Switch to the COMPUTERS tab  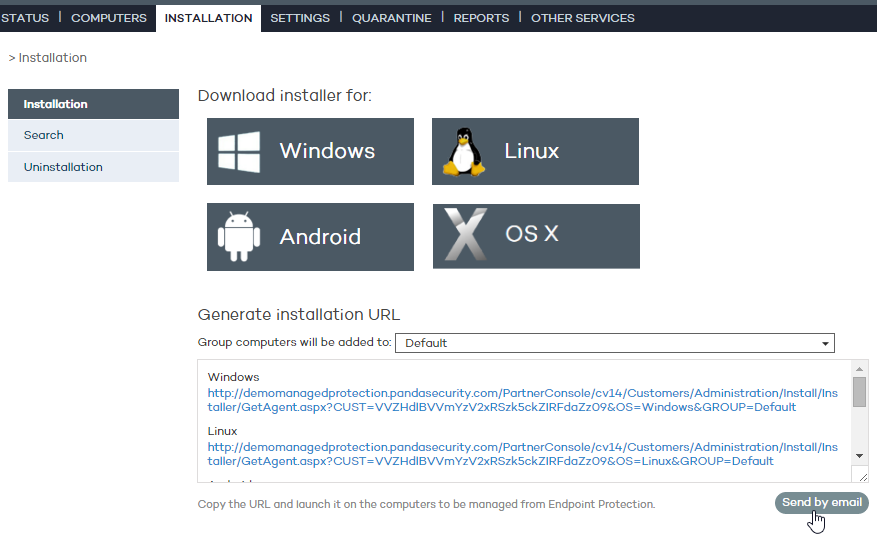(109, 18)
